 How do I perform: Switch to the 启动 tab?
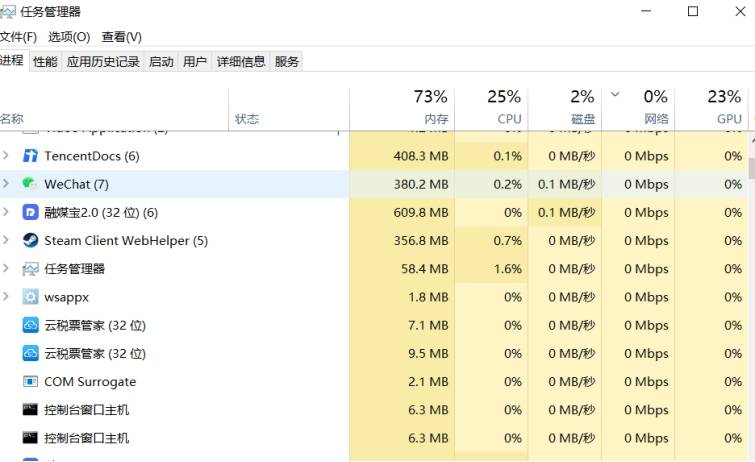(161, 62)
